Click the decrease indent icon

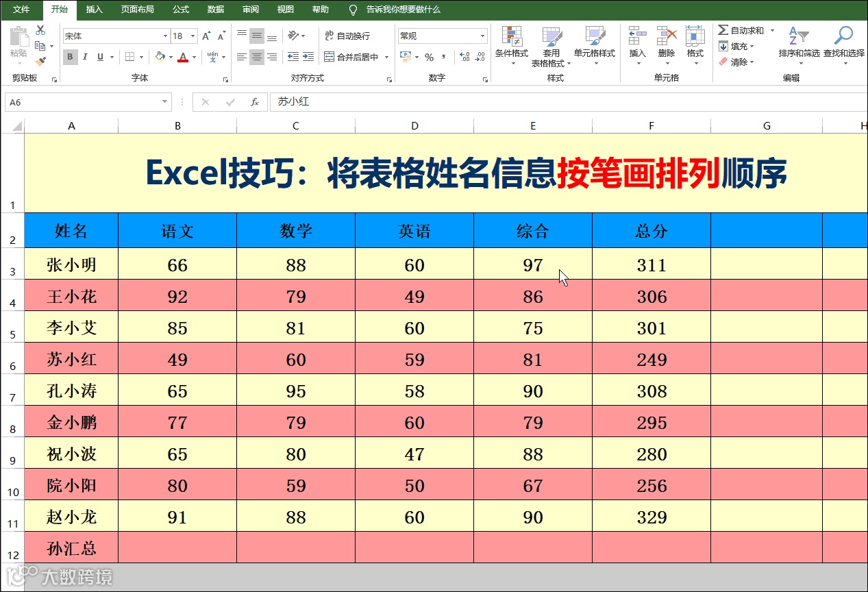(x=293, y=57)
